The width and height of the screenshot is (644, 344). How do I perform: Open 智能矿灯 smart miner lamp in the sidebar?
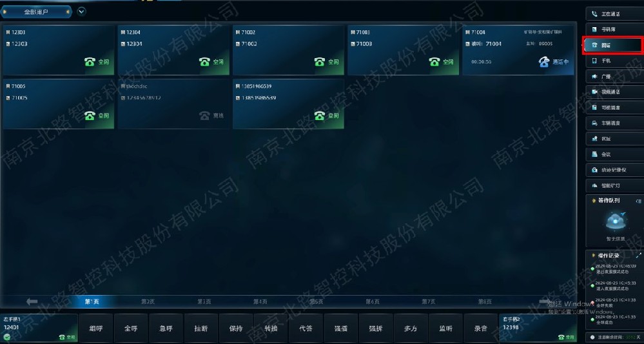(612, 185)
